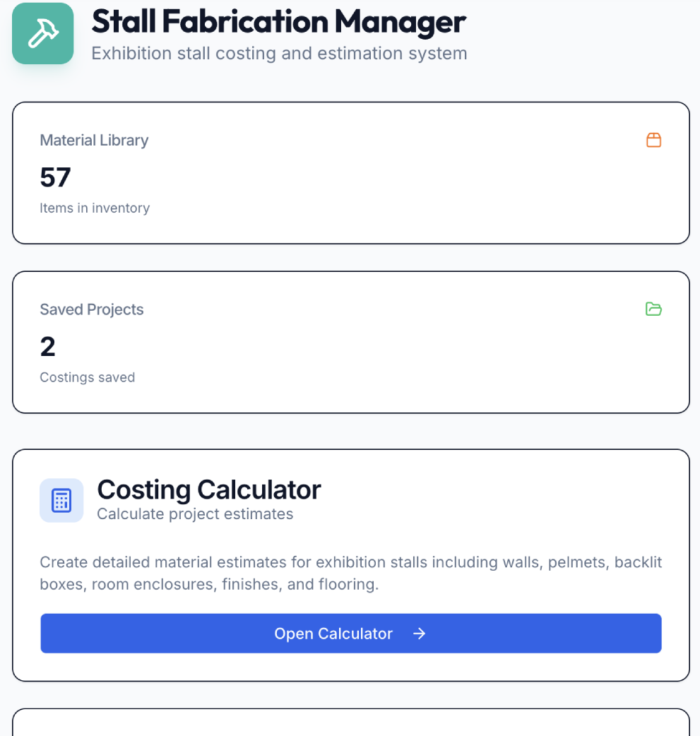Click the Stall Fabrication Manager title

point(278,22)
